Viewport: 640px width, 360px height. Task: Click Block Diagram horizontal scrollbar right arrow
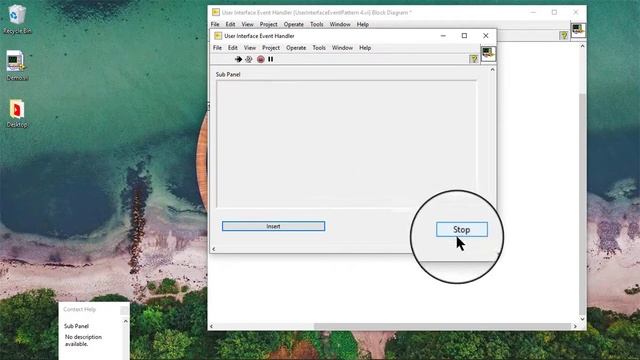tap(575, 326)
